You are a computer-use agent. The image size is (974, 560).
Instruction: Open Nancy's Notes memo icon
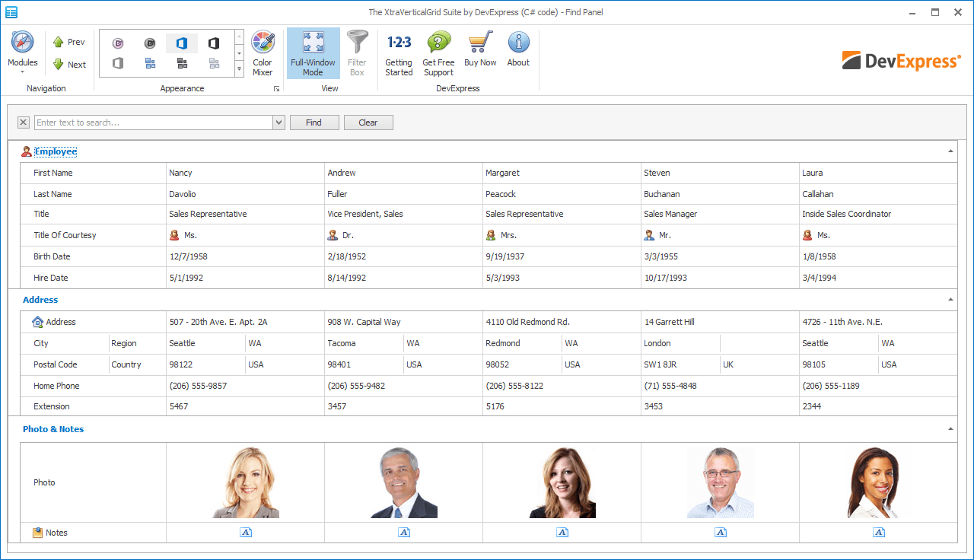click(x=246, y=533)
